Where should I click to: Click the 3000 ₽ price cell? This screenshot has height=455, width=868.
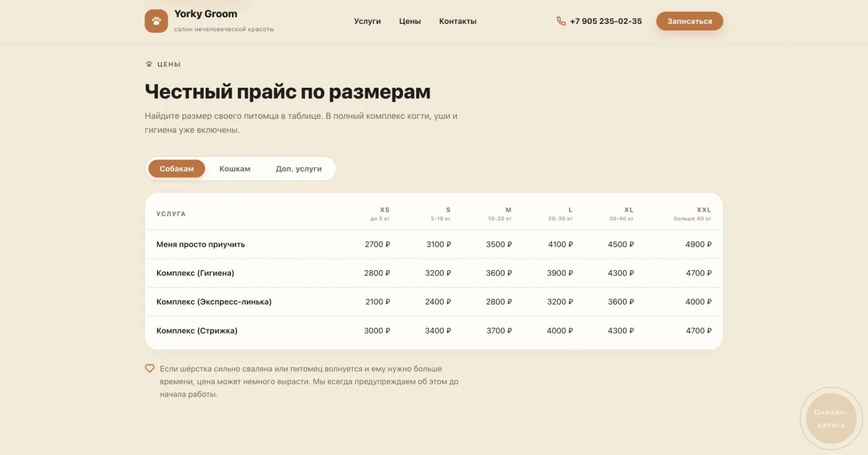377,331
